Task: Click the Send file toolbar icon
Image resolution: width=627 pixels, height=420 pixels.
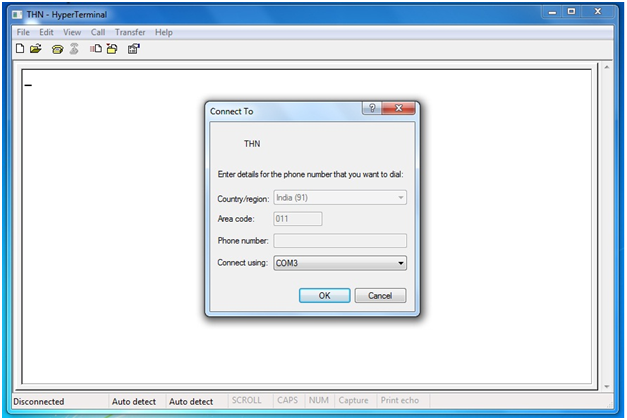Action: pyautogui.click(x=96, y=49)
